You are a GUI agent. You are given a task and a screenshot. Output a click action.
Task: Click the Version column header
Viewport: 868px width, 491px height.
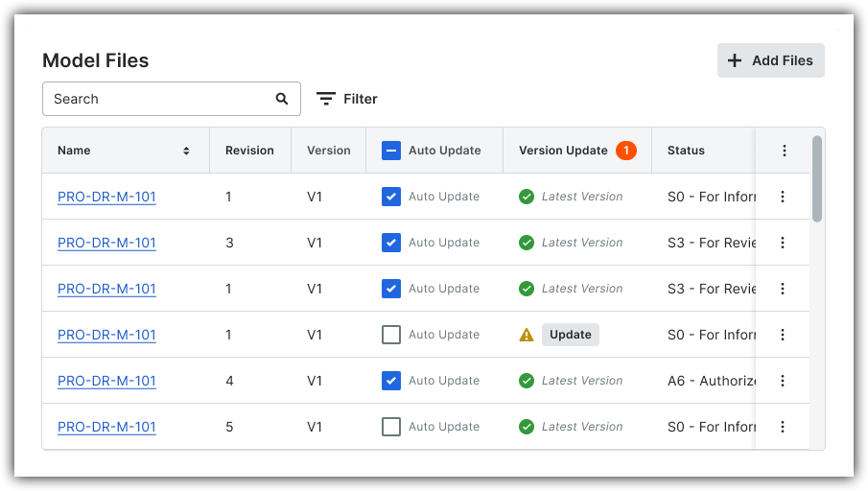pyautogui.click(x=329, y=151)
